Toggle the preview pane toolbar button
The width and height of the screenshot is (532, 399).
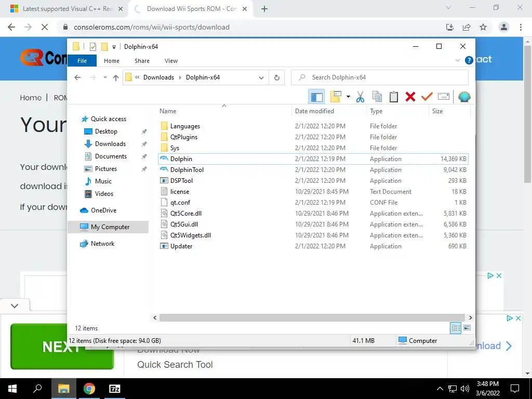click(316, 97)
